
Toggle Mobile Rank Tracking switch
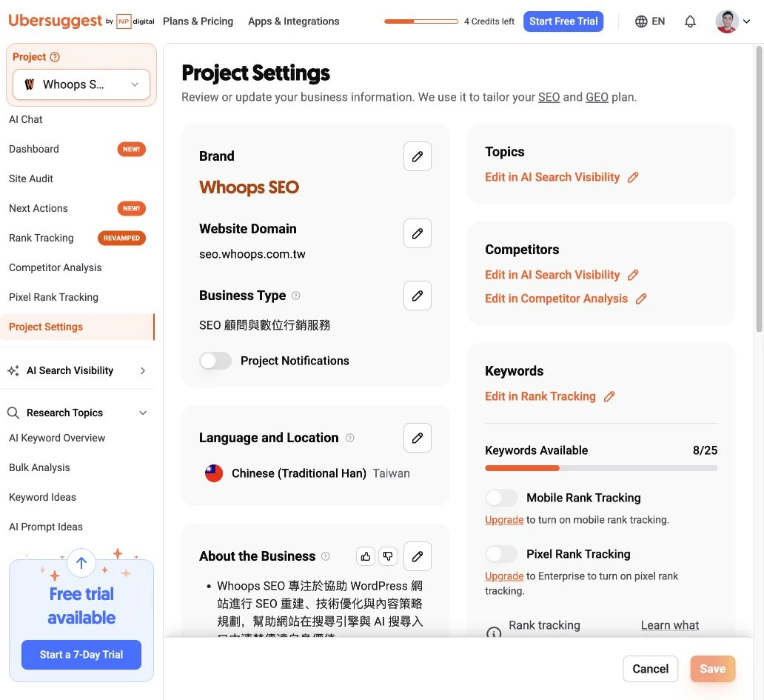click(x=501, y=498)
